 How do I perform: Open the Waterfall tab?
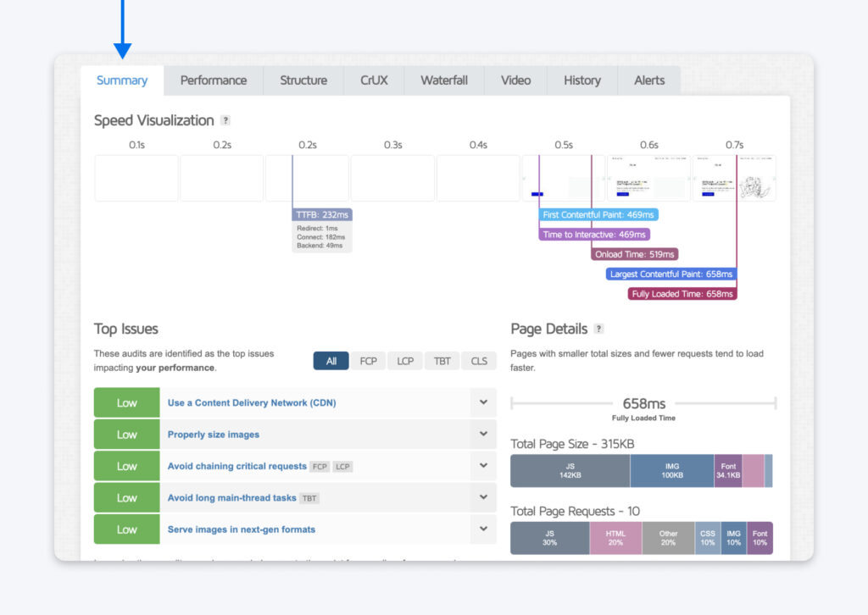pos(443,80)
